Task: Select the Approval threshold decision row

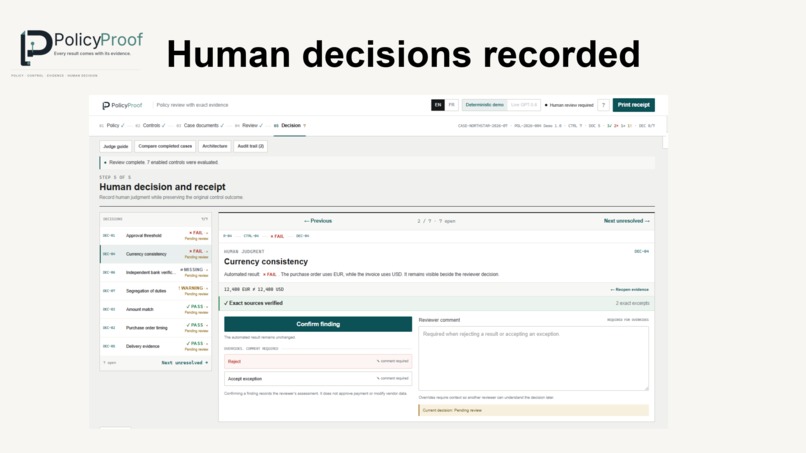Action: 155,235
